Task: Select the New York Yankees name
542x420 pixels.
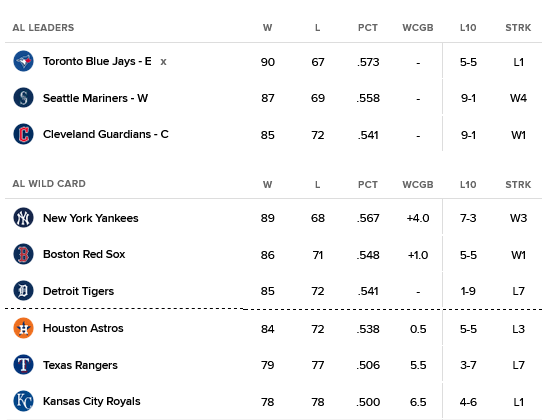Action: tap(91, 218)
